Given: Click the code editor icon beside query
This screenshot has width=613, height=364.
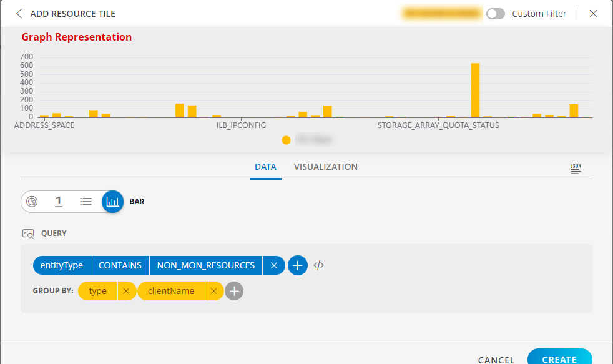Looking at the screenshot, I should [319, 265].
